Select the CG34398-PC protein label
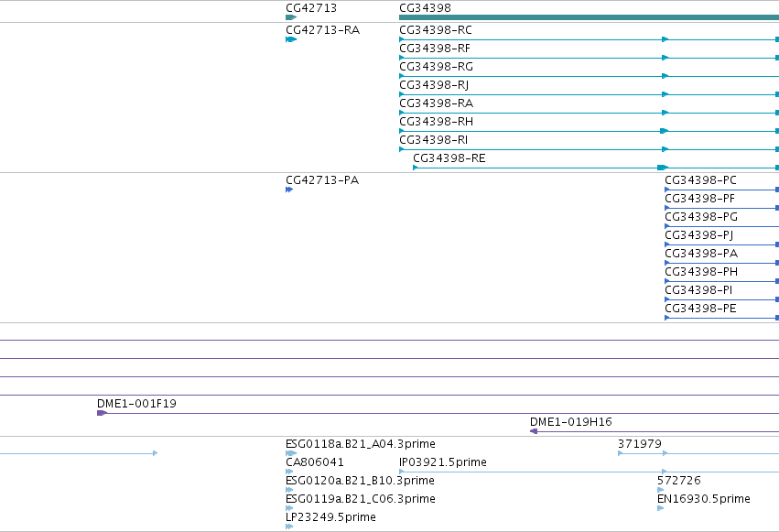The height and width of the screenshot is (532, 779). coord(700,179)
